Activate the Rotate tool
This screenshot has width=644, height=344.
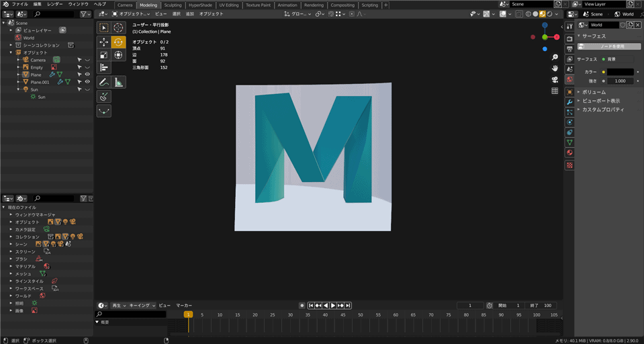(x=118, y=42)
